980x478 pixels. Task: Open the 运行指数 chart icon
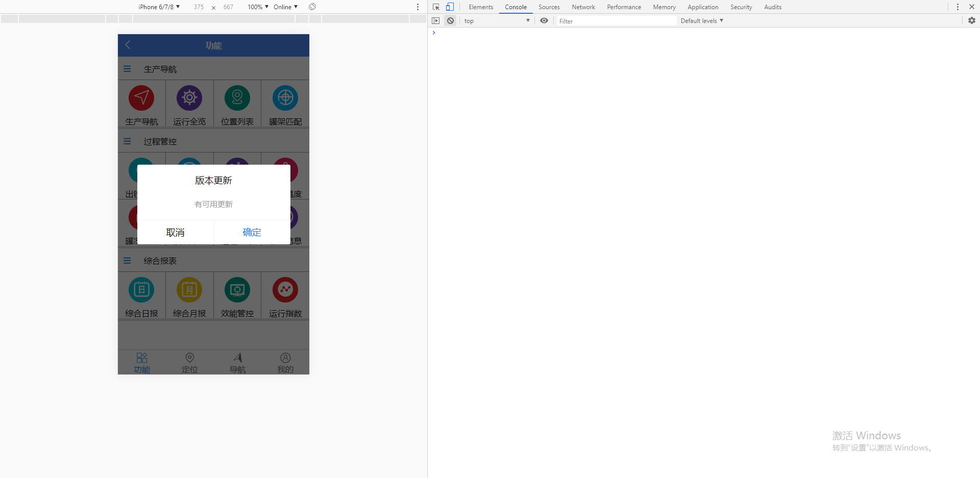[285, 290]
